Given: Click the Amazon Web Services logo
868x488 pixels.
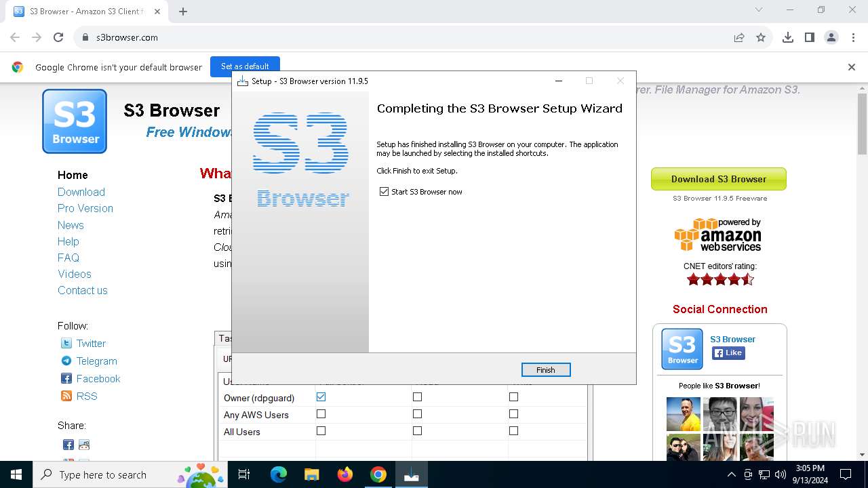Looking at the screenshot, I should 718,235.
